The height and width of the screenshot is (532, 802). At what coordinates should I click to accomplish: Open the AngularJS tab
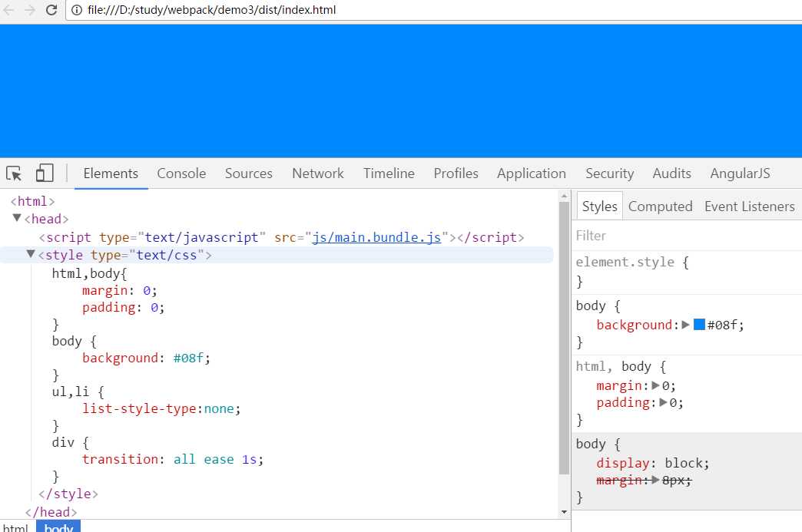740,173
